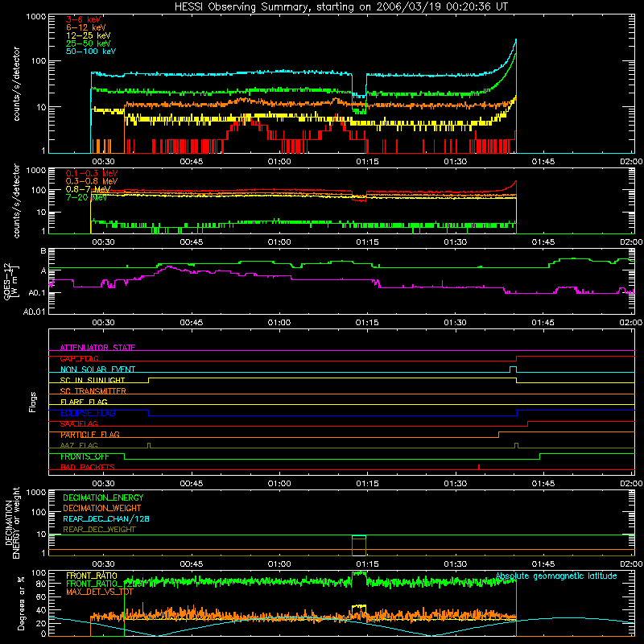
Task: Click the Absolute geomagnetic latitude label
Action: (x=556, y=576)
